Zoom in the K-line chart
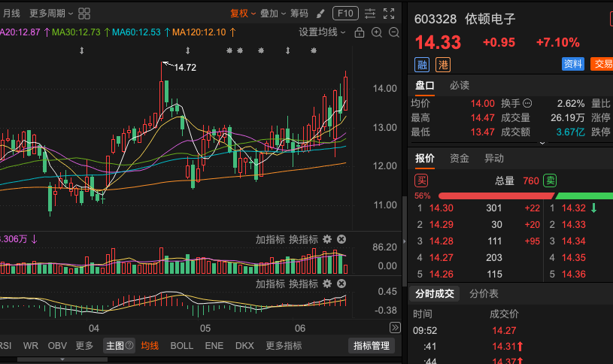 pyautogui.click(x=377, y=32)
